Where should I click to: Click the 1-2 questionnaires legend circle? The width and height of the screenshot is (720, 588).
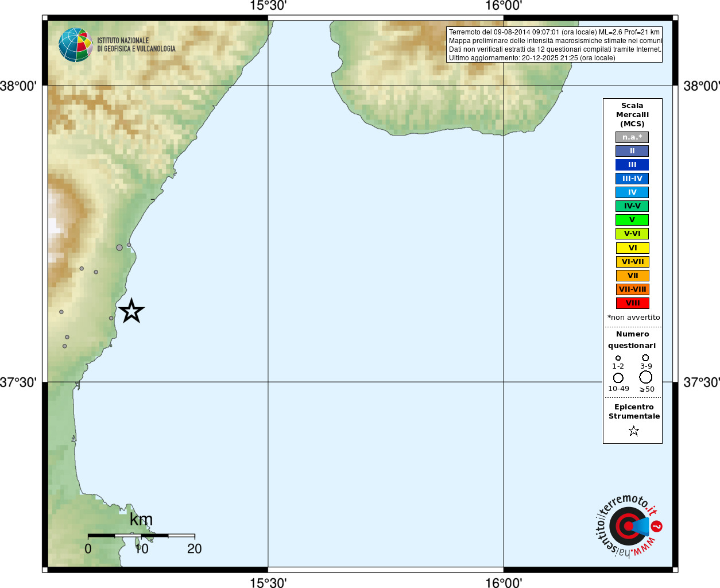(x=618, y=358)
